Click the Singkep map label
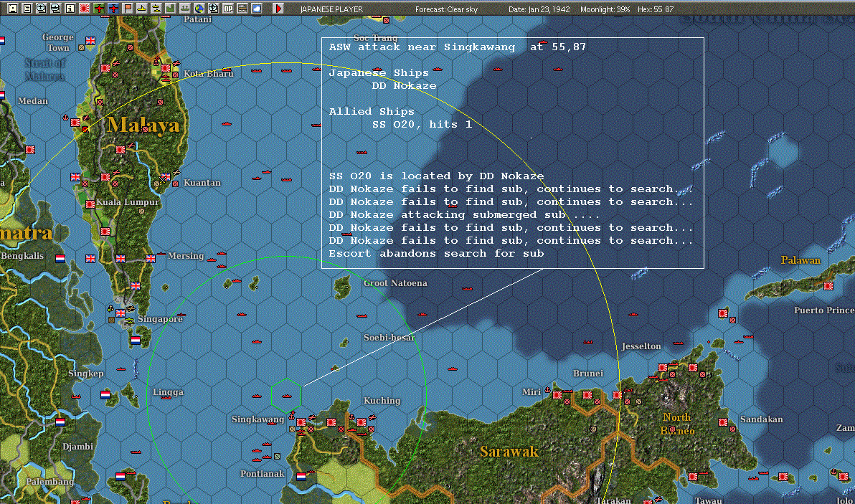Viewport: 855px width, 504px height. pyautogui.click(x=85, y=374)
